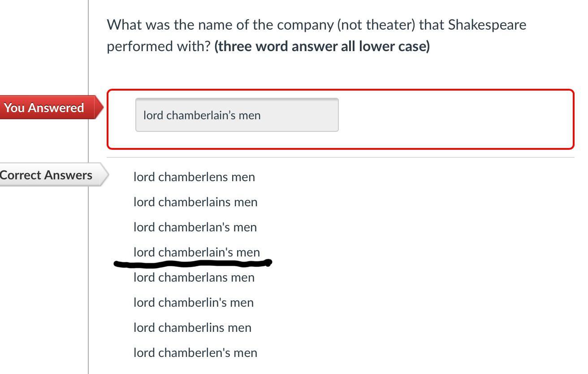The image size is (588, 374).
Task: Click the "lord chamberlin's men" answer text
Action: tap(193, 302)
